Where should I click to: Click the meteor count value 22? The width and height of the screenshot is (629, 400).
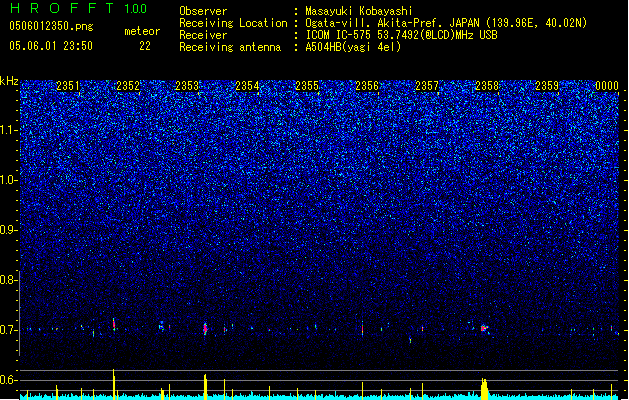tap(145, 46)
